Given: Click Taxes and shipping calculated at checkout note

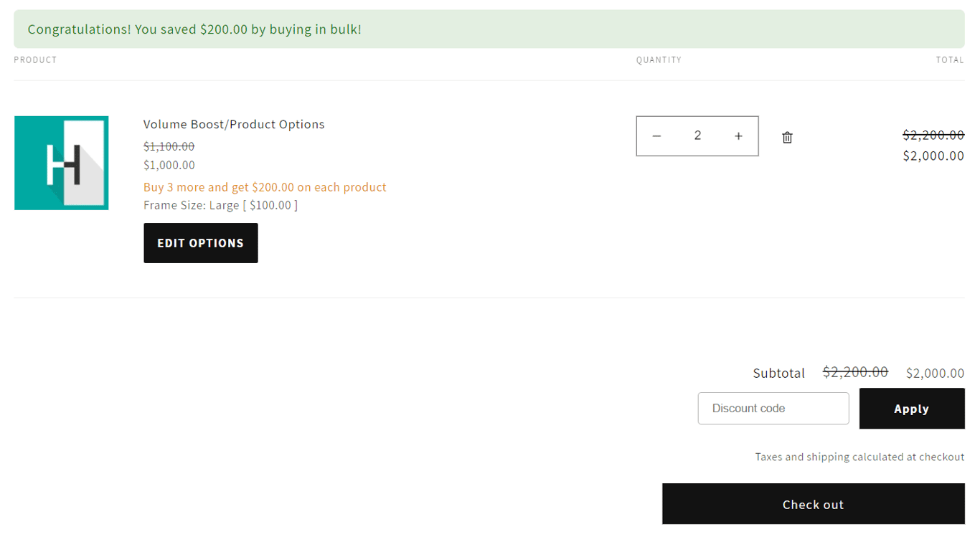Looking at the screenshot, I should point(859,457).
